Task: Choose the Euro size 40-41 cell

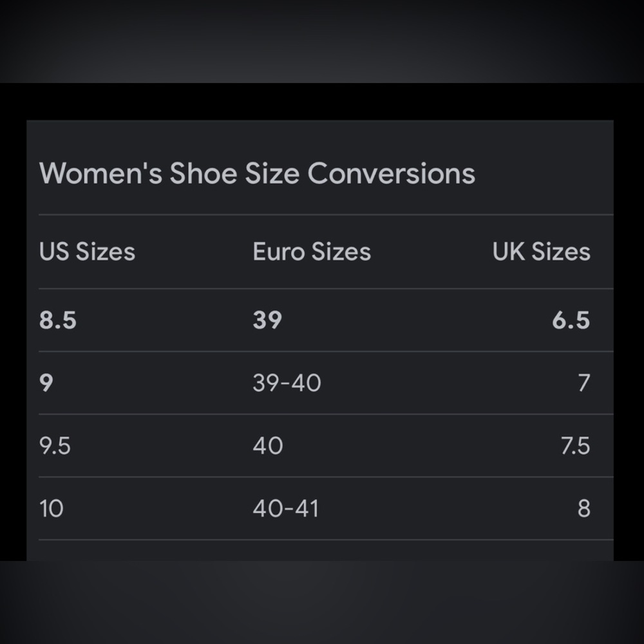Action: click(x=286, y=509)
